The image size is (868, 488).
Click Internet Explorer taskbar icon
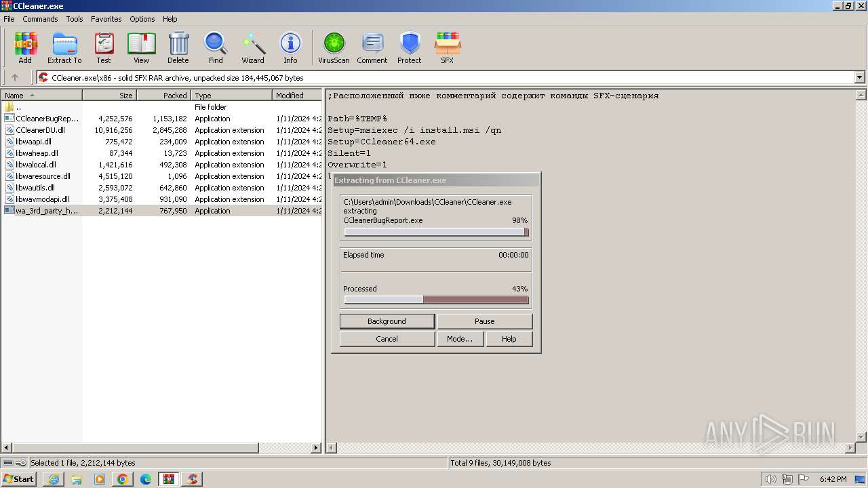[54, 479]
